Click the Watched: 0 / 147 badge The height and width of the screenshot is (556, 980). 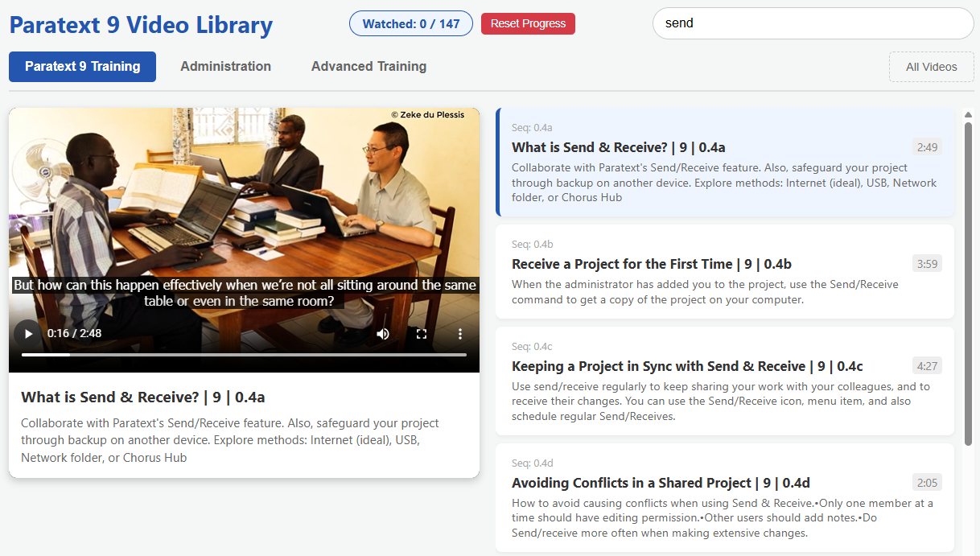click(x=411, y=23)
